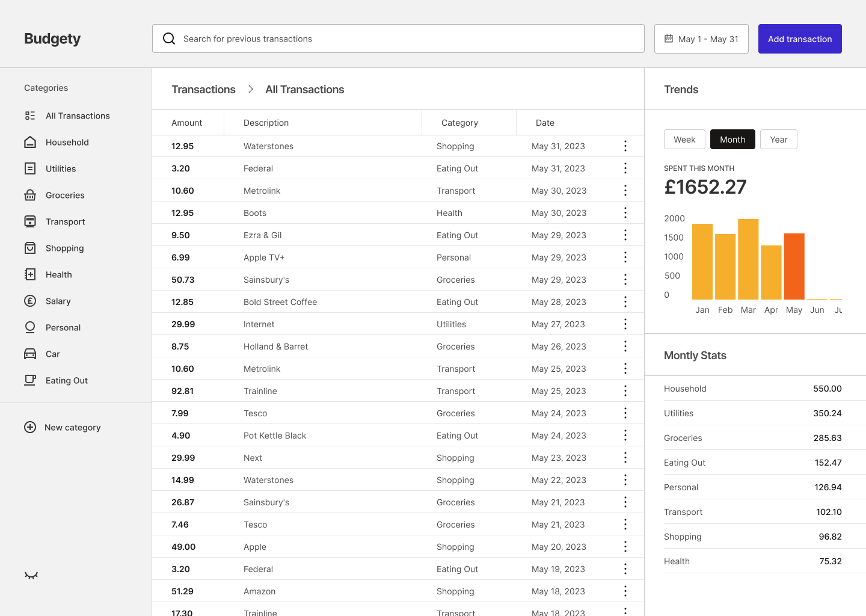Open options menu for Trainline 92.81 row

(625, 391)
